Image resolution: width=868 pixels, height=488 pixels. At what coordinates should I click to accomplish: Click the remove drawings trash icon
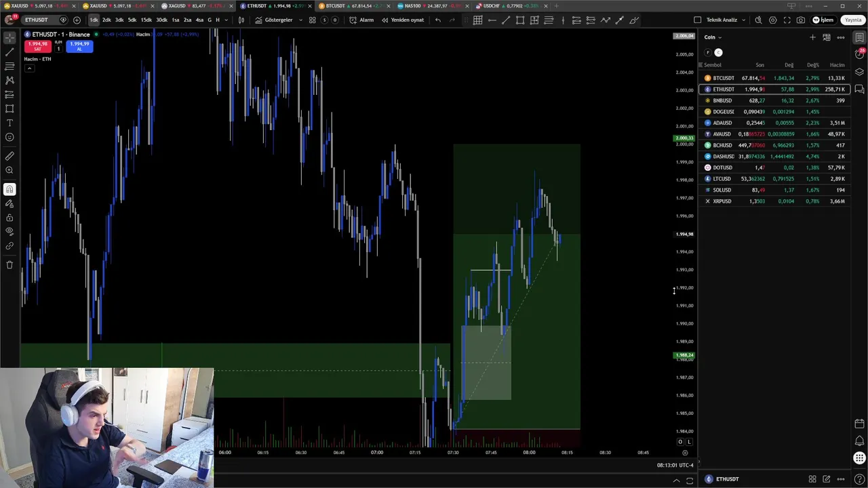(9, 265)
